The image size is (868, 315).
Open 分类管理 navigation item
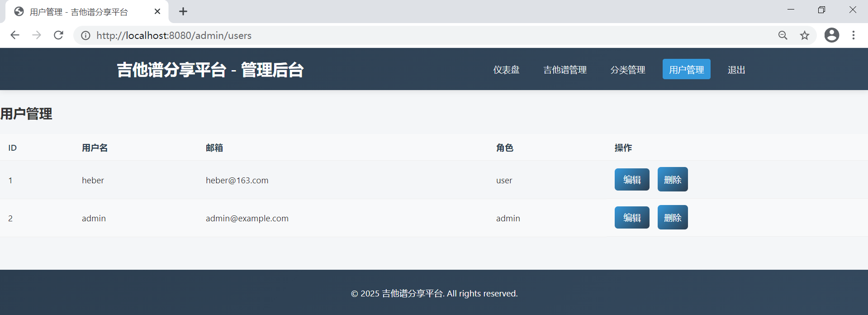pos(628,70)
